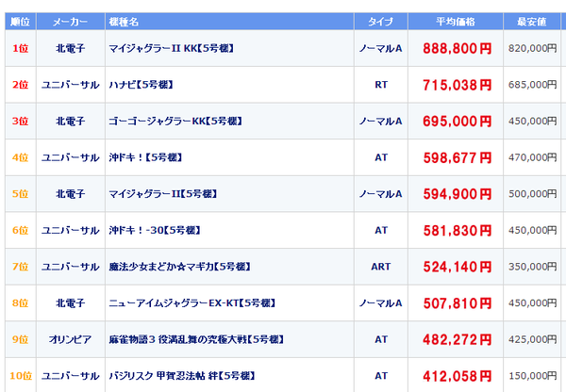Click the タイプ column header
The width and height of the screenshot is (566, 392).
381,22
